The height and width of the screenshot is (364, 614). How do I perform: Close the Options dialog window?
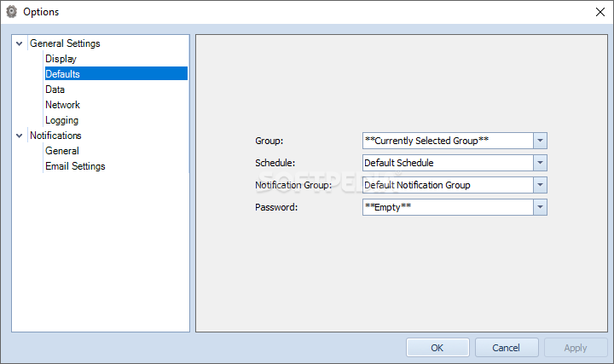point(598,12)
